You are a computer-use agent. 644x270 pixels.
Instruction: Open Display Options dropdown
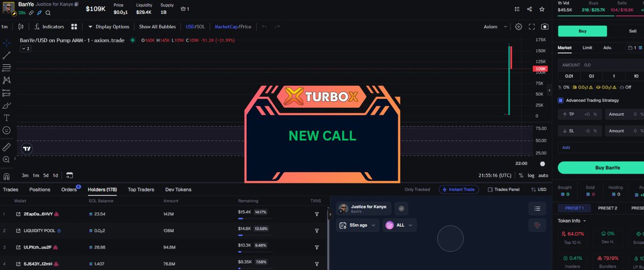(x=109, y=26)
